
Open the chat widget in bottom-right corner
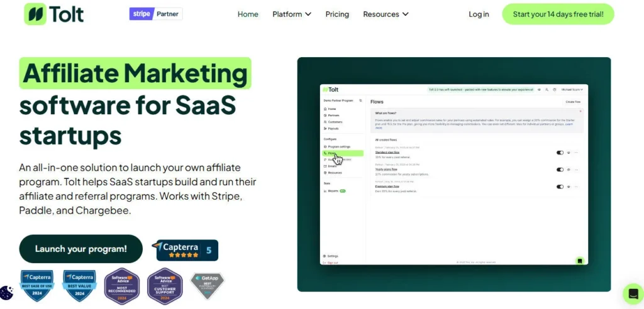(633, 293)
